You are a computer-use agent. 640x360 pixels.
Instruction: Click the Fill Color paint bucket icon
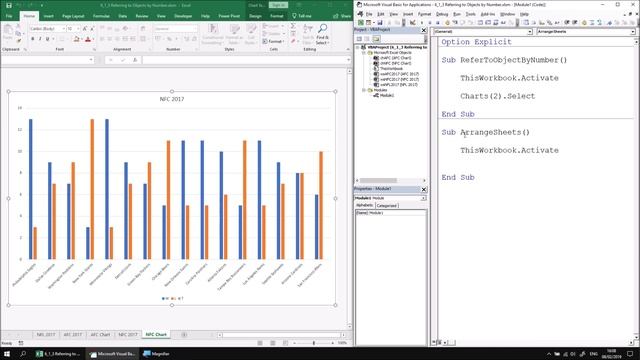[x=76, y=39]
